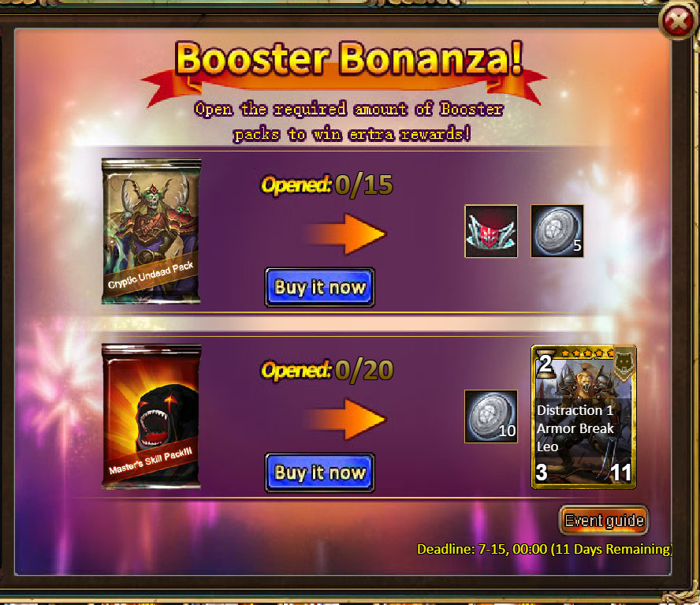Click the deadline 7-15 countdown text
This screenshot has width=700, height=605.
coord(544,549)
